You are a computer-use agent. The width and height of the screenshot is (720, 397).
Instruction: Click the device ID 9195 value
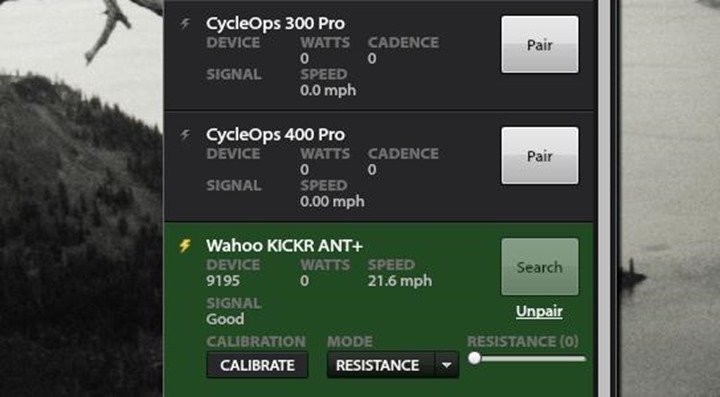[x=223, y=280]
